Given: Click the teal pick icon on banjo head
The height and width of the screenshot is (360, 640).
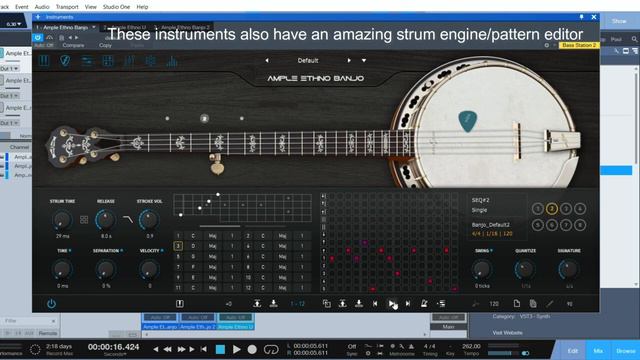Looking at the screenshot, I should 468,121.
